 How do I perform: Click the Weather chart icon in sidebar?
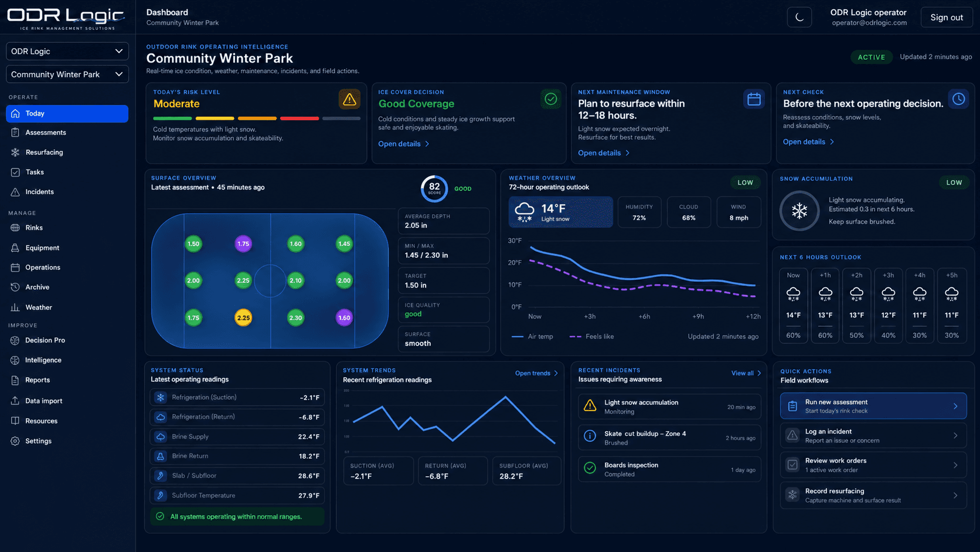(15, 307)
